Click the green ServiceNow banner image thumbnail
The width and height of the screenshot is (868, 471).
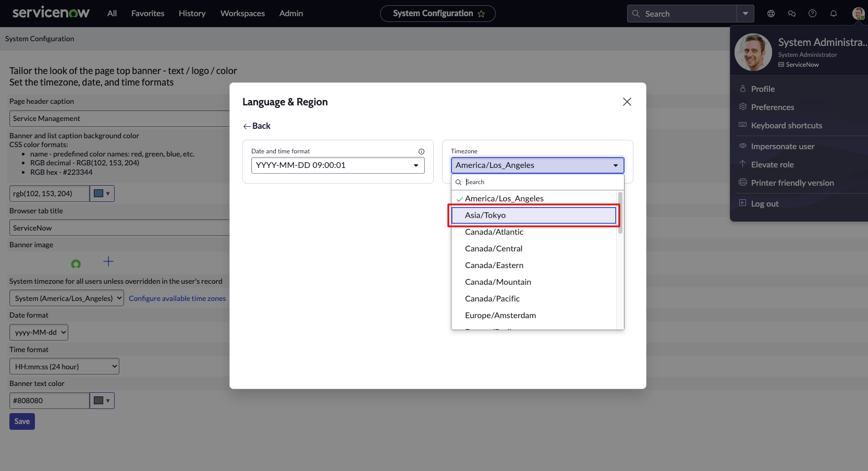[76, 264]
